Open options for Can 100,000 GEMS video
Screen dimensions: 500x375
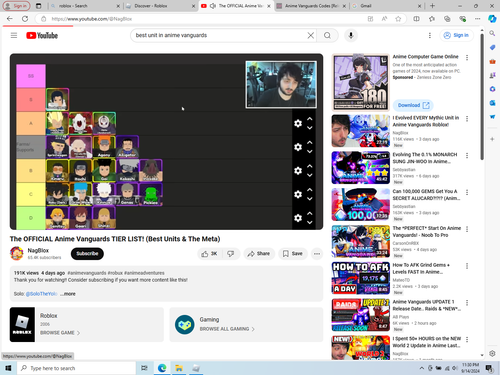(467, 192)
